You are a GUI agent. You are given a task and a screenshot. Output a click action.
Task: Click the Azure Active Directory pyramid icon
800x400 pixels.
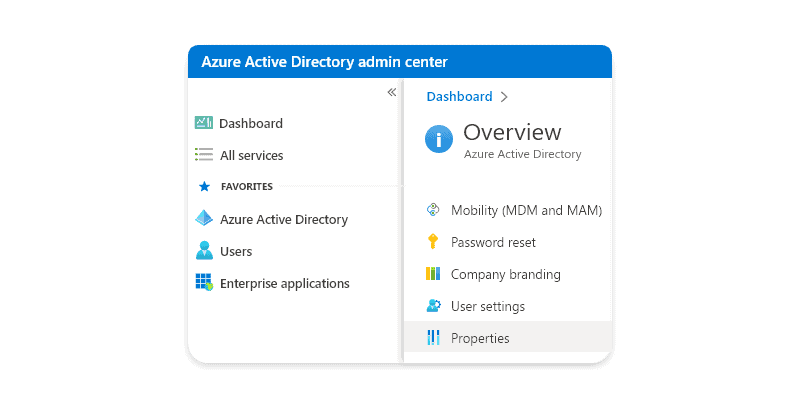tap(204, 218)
